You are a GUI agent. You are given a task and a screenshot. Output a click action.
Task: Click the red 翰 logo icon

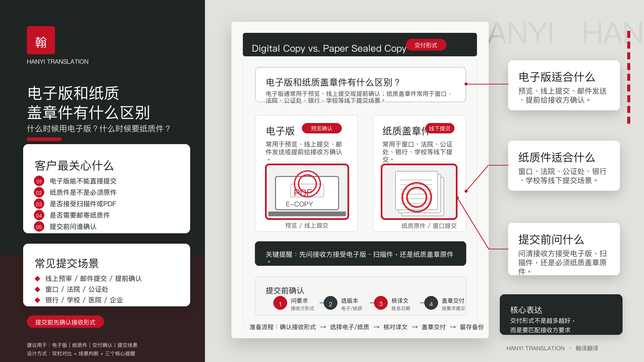pyautogui.click(x=41, y=40)
